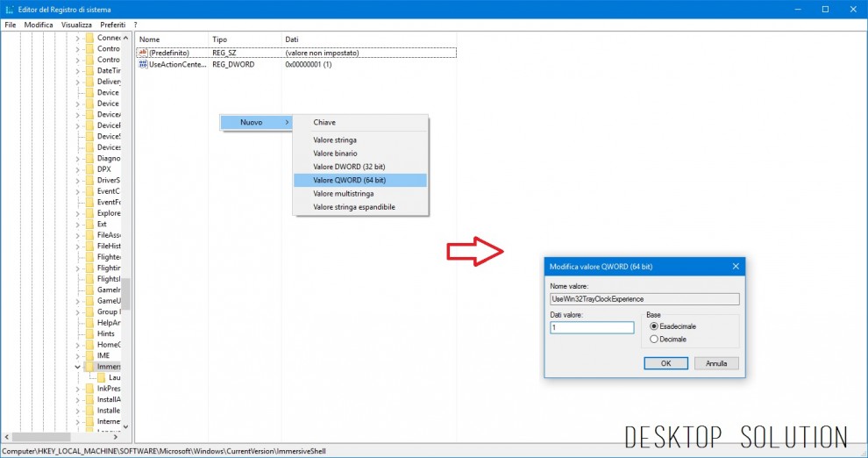
Task: Click the folder icon of the GameIr key
Action: tap(89, 290)
